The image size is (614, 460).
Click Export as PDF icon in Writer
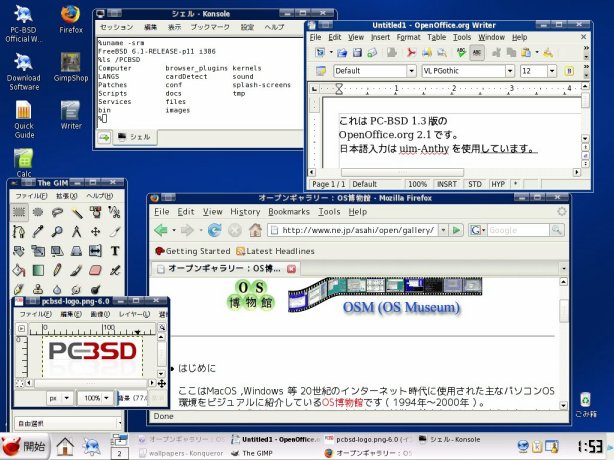click(411, 52)
